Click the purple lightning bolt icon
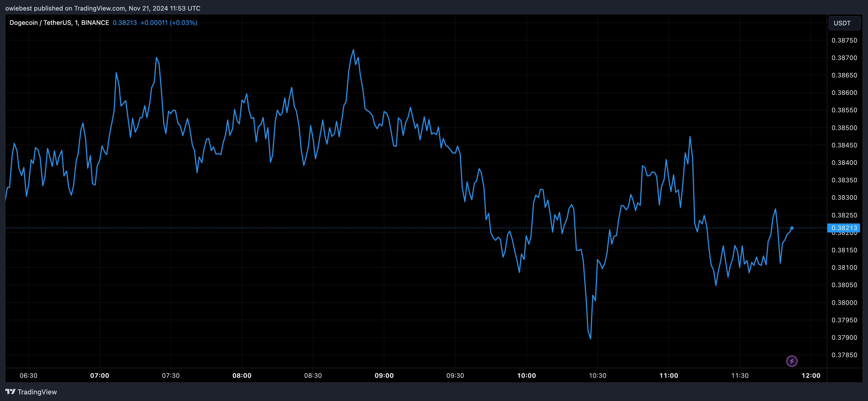Image resolution: width=868 pixels, height=401 pixels. pyautogui.click(x=791, y=361)
